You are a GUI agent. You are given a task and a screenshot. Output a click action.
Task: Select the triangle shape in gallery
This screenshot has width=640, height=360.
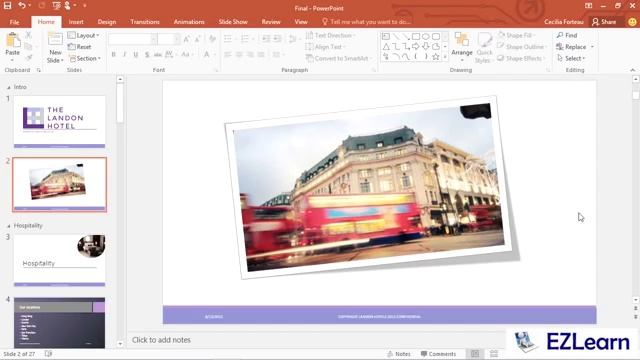point(386,47)
